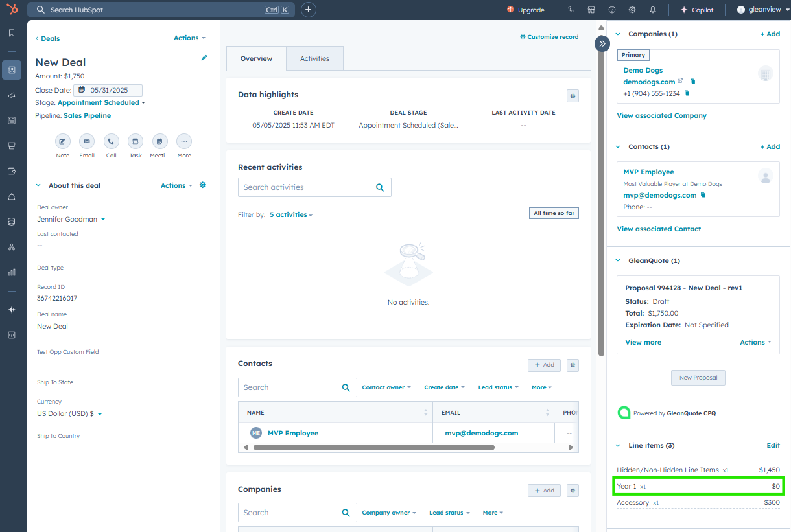Open the 5 activities filter dropdown
This screenshot has width=791, height=532.
pos(291,214)
